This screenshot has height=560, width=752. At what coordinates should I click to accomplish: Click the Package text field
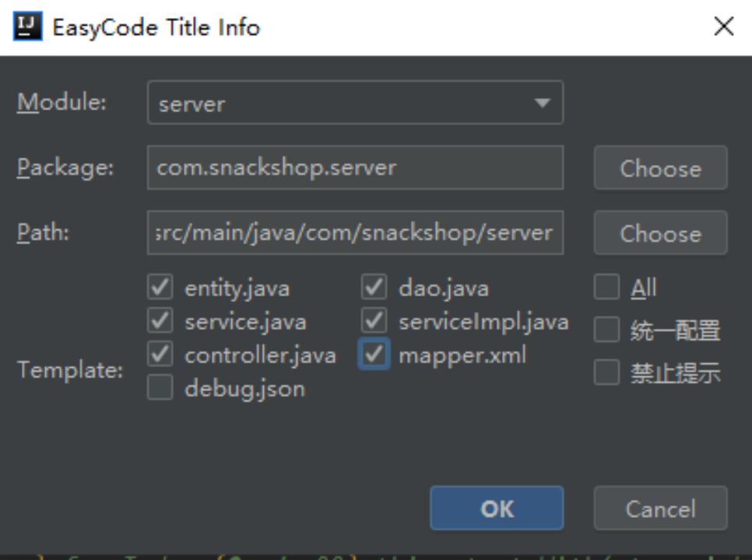[354, 167]
